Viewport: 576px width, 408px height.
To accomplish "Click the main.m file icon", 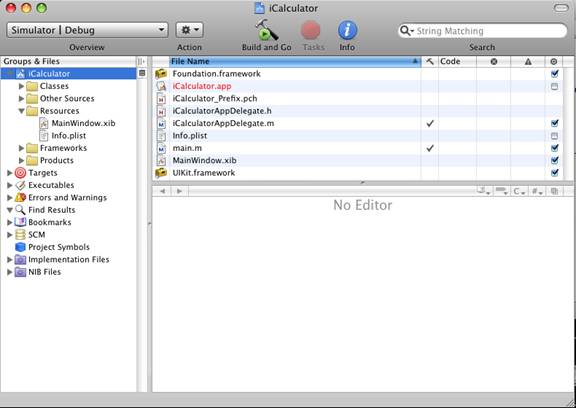I will coord(161,148).
